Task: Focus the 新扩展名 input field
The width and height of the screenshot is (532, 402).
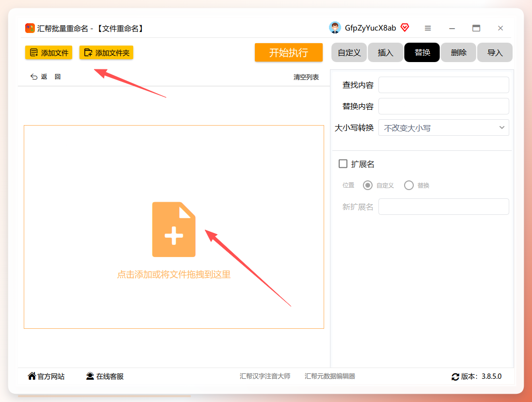Action: pyautogui.click(x=443, y=207)
